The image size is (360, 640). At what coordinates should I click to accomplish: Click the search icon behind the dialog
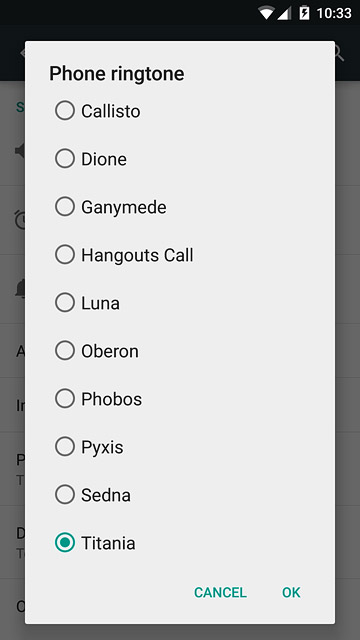pyautogui.click(x=339, y=53)
